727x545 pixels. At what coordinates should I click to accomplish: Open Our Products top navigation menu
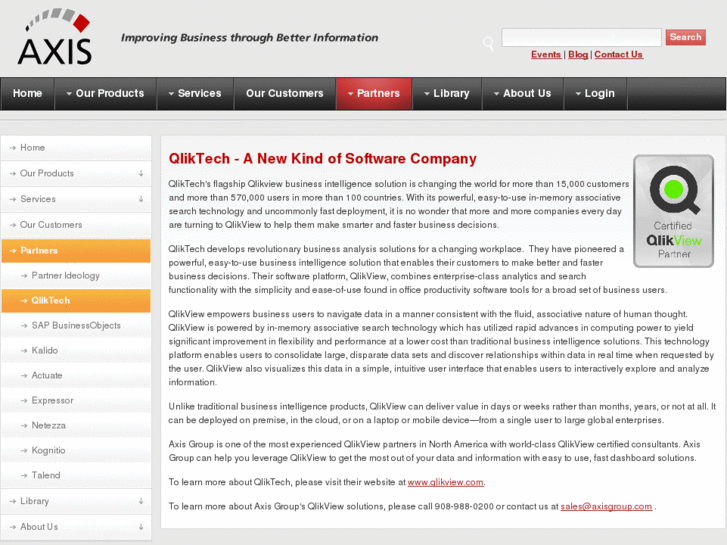click(105, 94)
